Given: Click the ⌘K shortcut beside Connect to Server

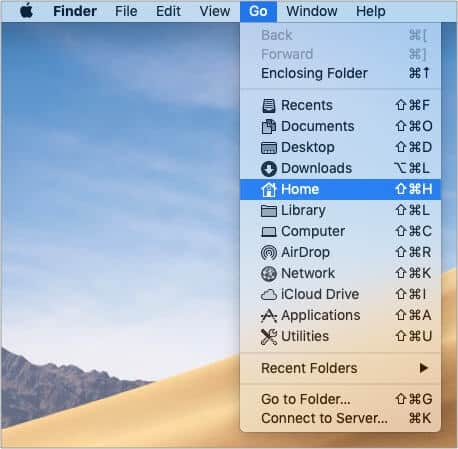Looking at the screenshot, I should click(420, 418).
